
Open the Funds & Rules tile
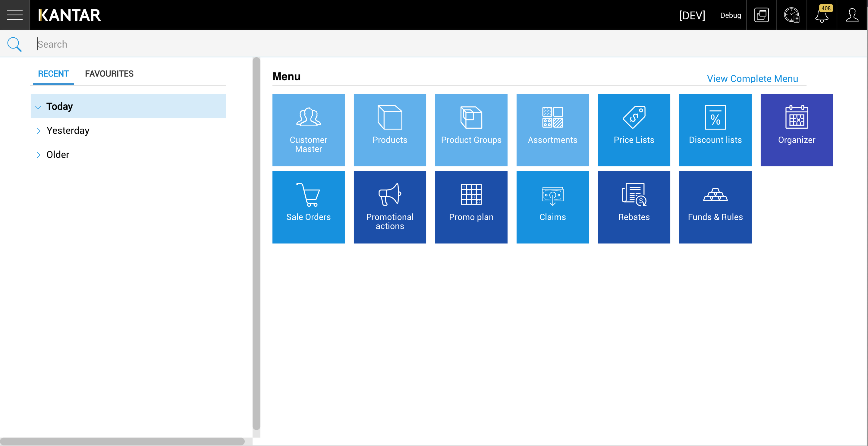[715, 207]
